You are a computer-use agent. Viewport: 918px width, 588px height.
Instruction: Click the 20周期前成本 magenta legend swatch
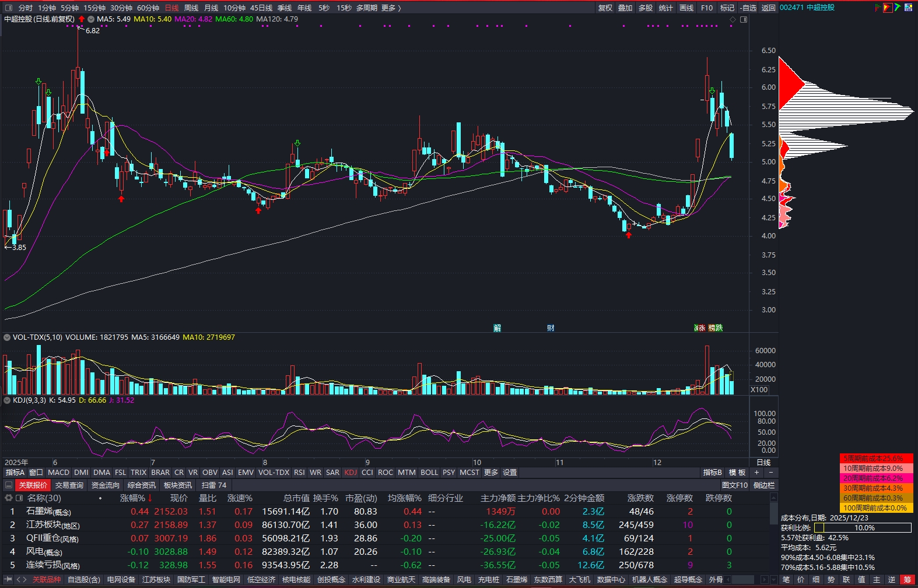point(877,478)
